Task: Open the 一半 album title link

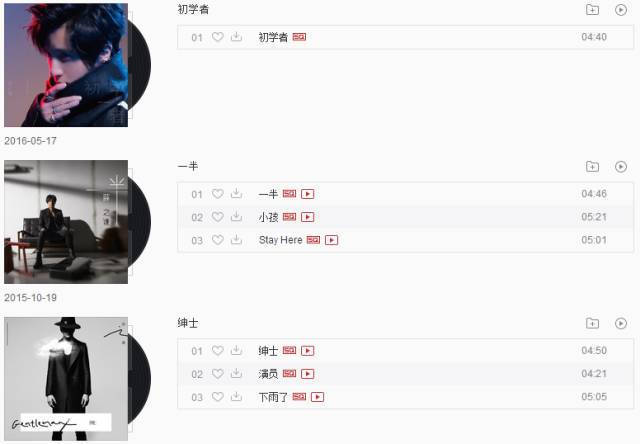Action: (188, 166)
